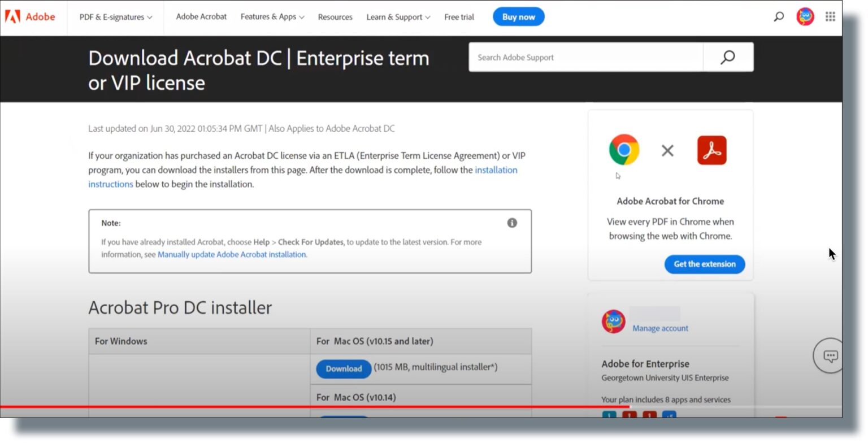Open the installation instructions link
The image size is (868, 443).
[496, 170]
